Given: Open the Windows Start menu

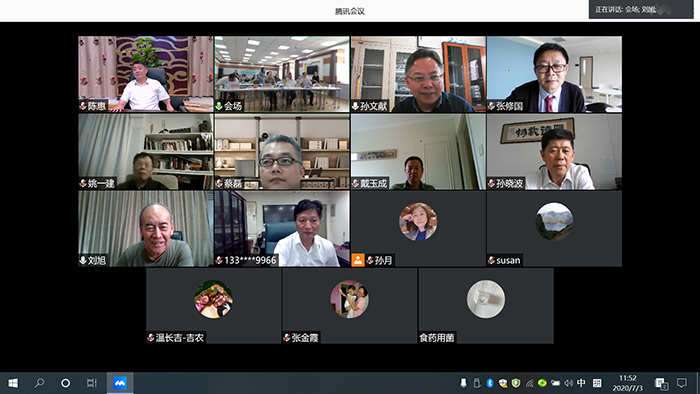Looking at the screenshot, I should pyautogui.click(x=13, y=383).
